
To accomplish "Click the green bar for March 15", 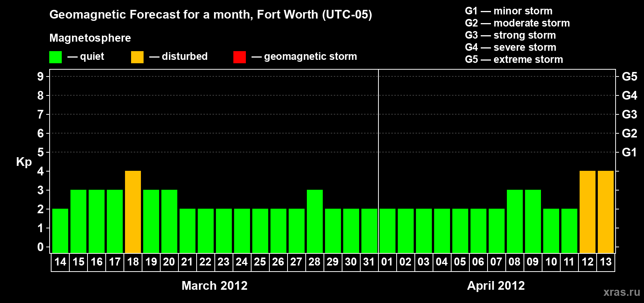I will point(78,221).
